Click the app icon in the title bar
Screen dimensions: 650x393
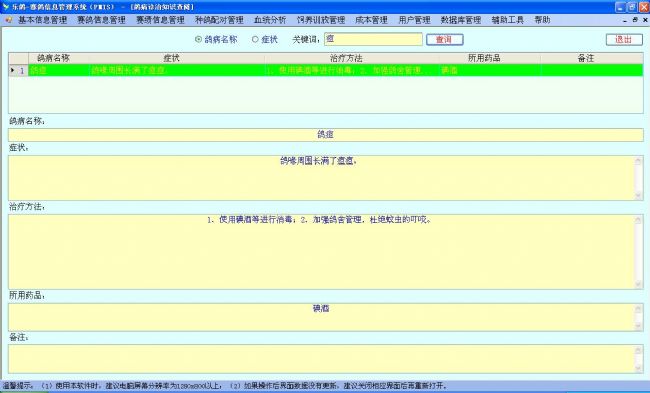click(6, 7)
